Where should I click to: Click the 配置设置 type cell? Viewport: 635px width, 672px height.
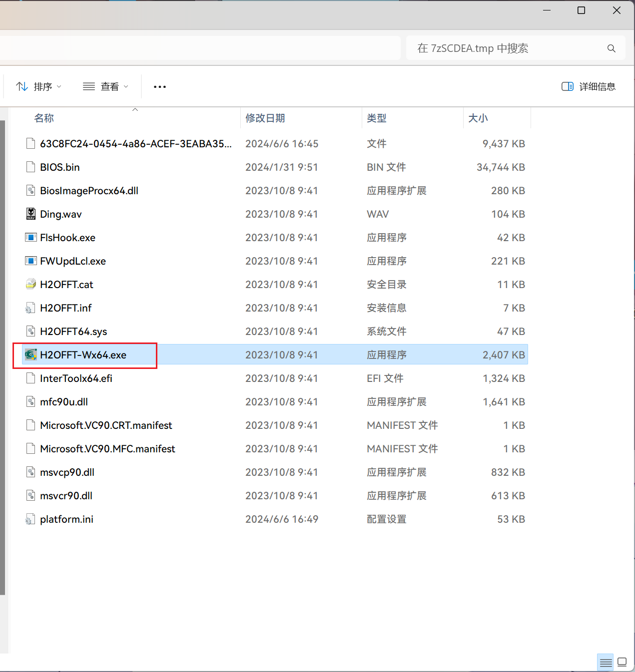tap(387, 519)
